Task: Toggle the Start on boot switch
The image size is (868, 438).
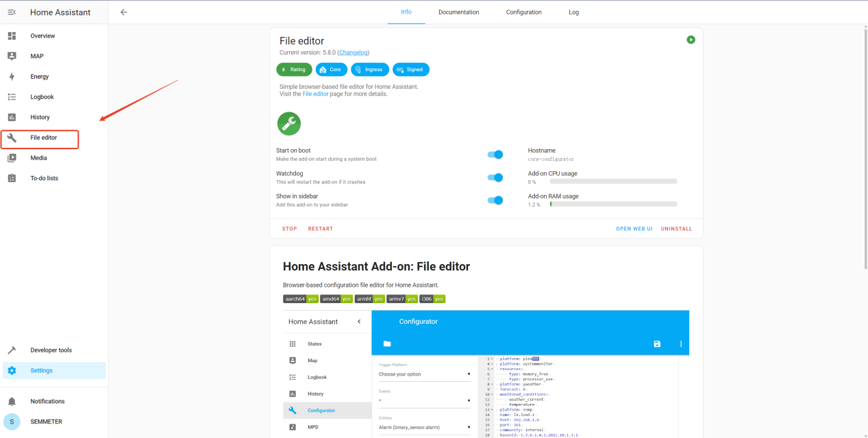Action: tap(495, 155)
